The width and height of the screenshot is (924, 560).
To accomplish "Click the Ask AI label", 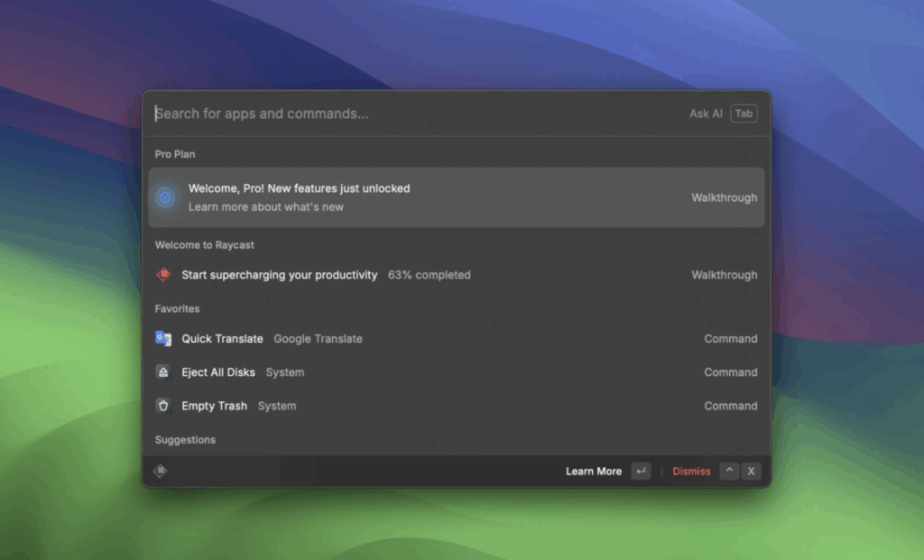I will [706, 114].
